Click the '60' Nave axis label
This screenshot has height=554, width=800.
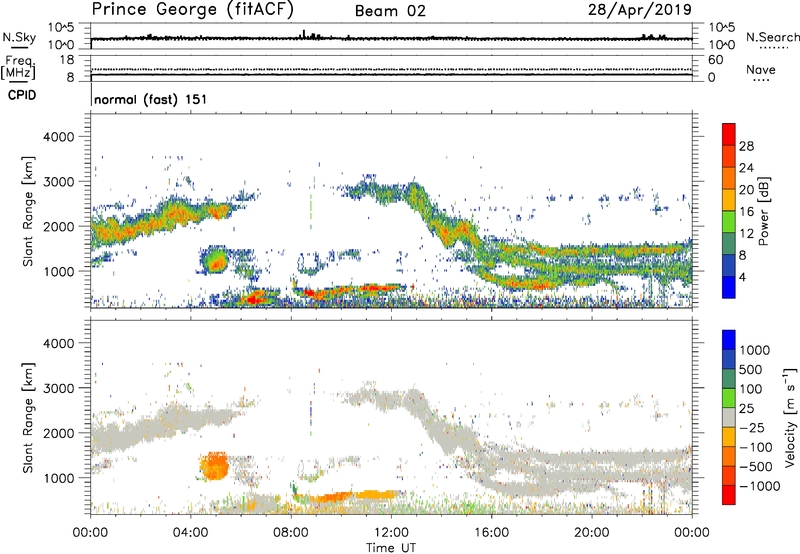pyautogui.click(x=715, y=60)
